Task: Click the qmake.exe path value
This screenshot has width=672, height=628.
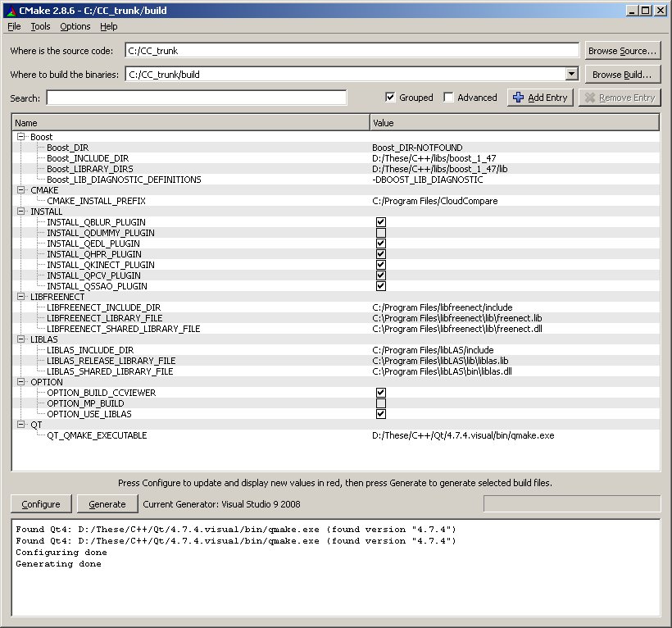Action: click(463, 435)
